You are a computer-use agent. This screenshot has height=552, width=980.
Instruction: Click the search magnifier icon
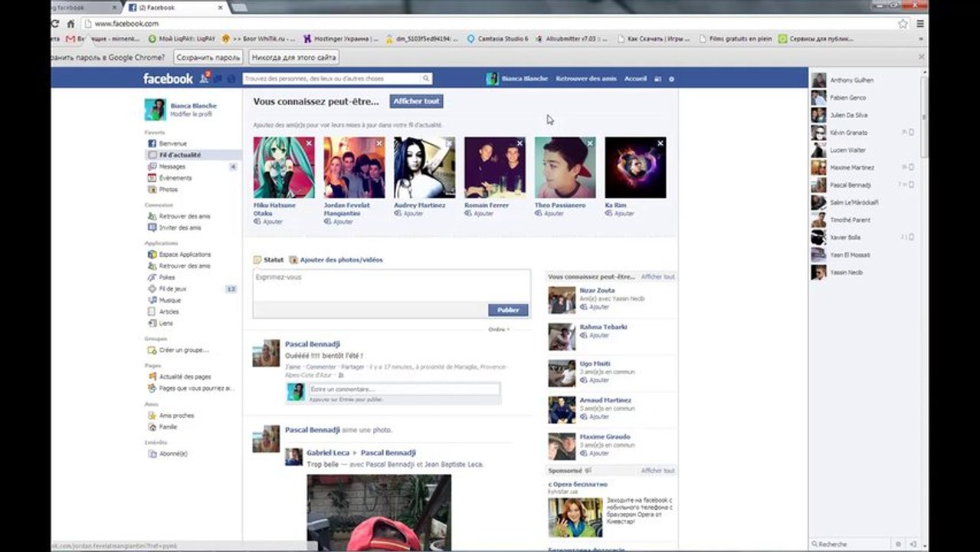click(x=426, y=78)
